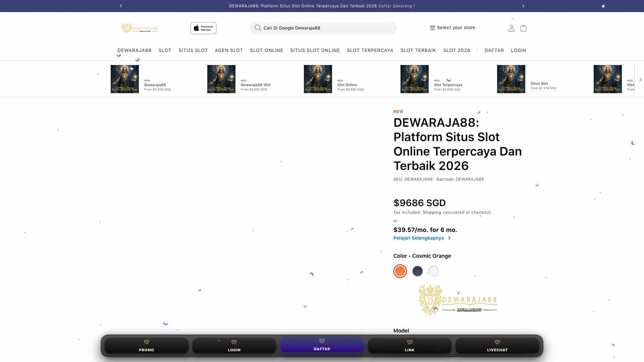Click the Pelajari Selengkapnya link
Viewport: 644px width, 362px height.
pyautogui.click(x=422, y=238)
